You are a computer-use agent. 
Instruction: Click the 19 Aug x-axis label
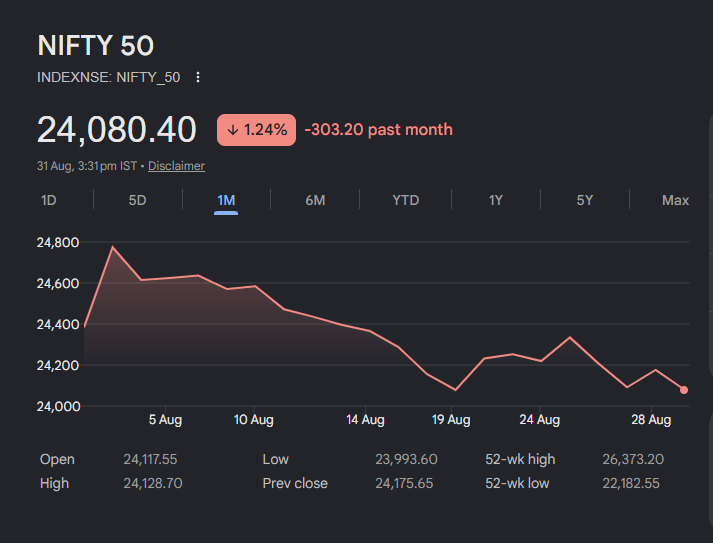coord(451,419)
